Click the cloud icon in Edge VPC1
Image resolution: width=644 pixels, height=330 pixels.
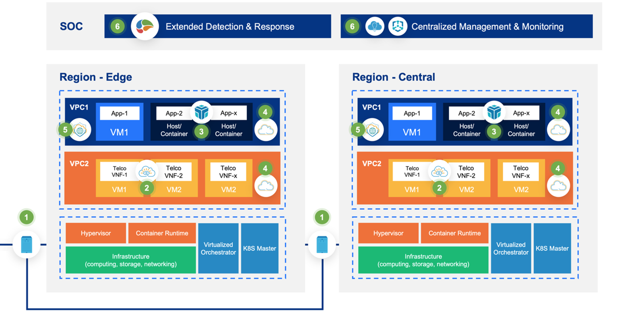tap(266, 130)
